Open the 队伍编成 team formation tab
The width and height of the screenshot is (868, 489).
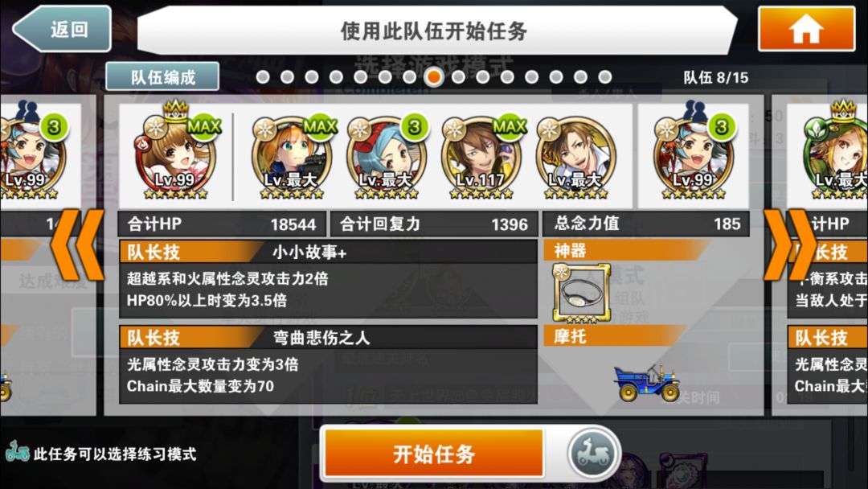tap(162, 77)
